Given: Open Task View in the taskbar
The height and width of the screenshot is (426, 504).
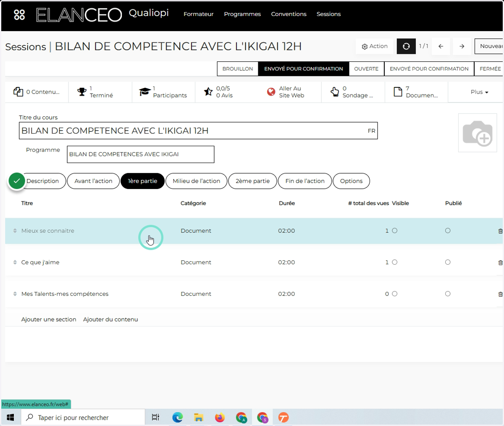Looking at the screenshot, I should click(155, 417).
